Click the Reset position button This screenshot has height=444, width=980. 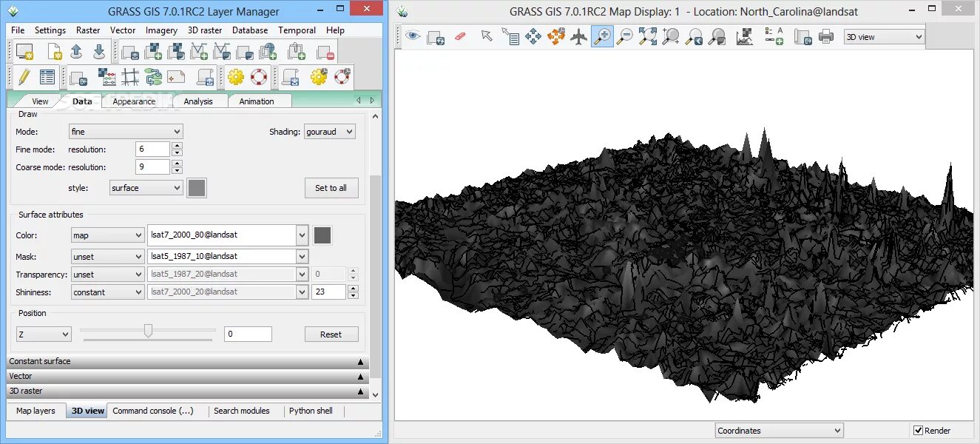coord(331,334)
